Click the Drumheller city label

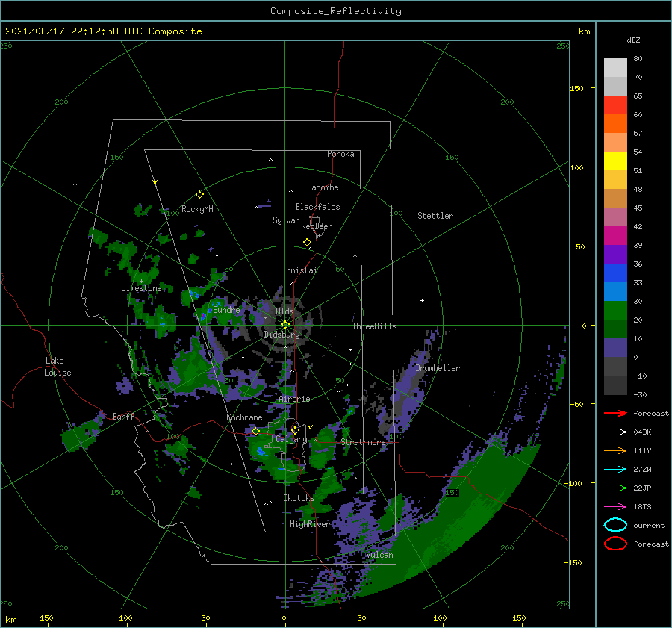tap(438, 368)
